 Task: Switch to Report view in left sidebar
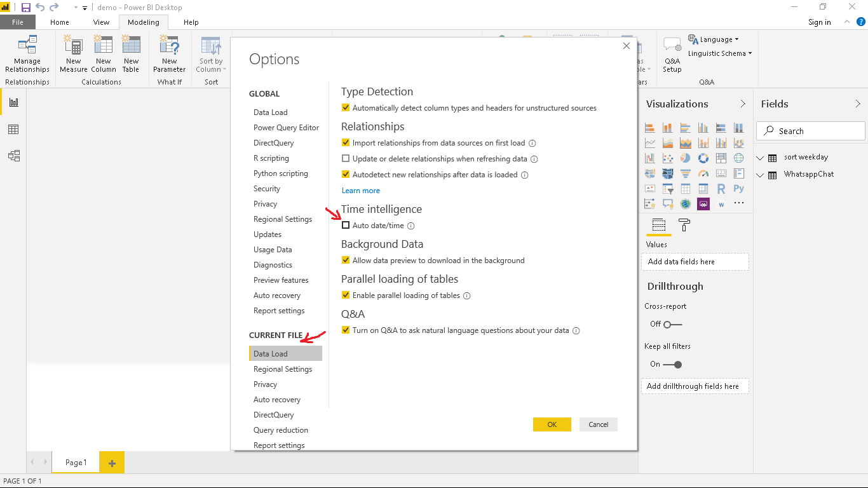(x=13, y=102)
